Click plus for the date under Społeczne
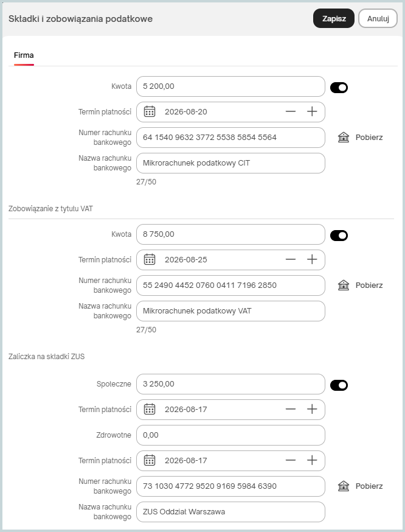Image resolution: width=405 pixels, height=532 pixels. 312,409
